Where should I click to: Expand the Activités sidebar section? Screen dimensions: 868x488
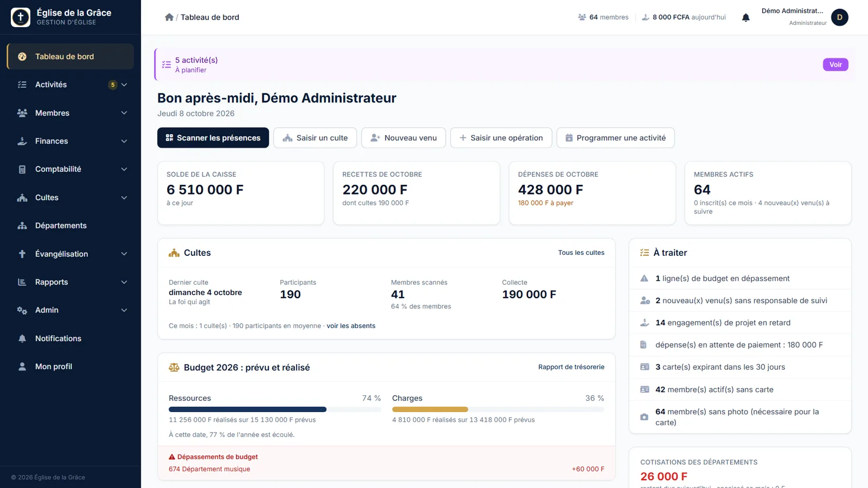tap(71, 85)
